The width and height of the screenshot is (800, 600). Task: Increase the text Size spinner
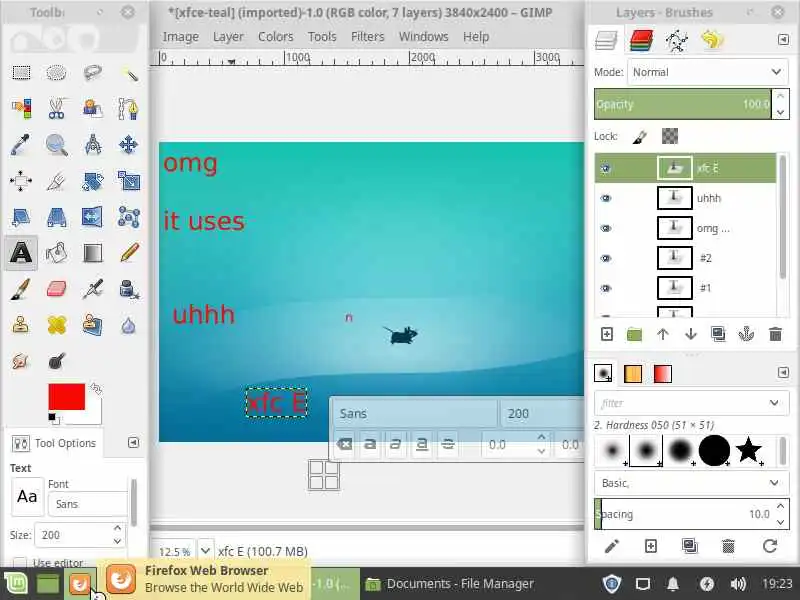coord(117,529)
